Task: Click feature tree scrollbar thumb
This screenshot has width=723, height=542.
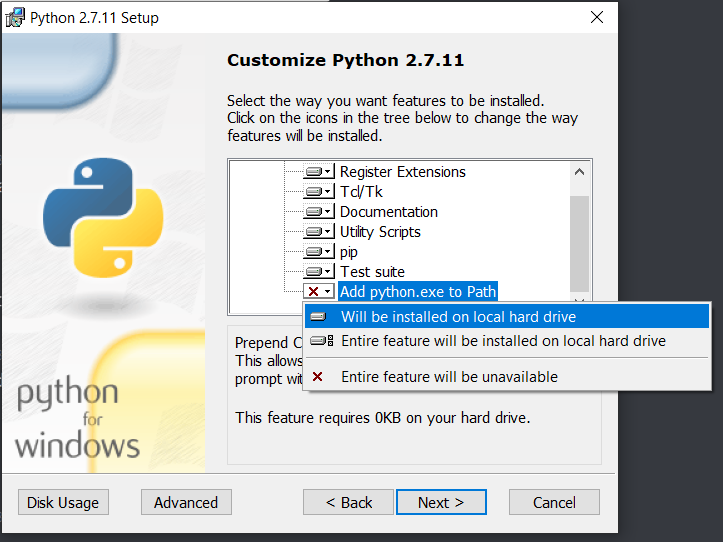Action: click(580, 244)
